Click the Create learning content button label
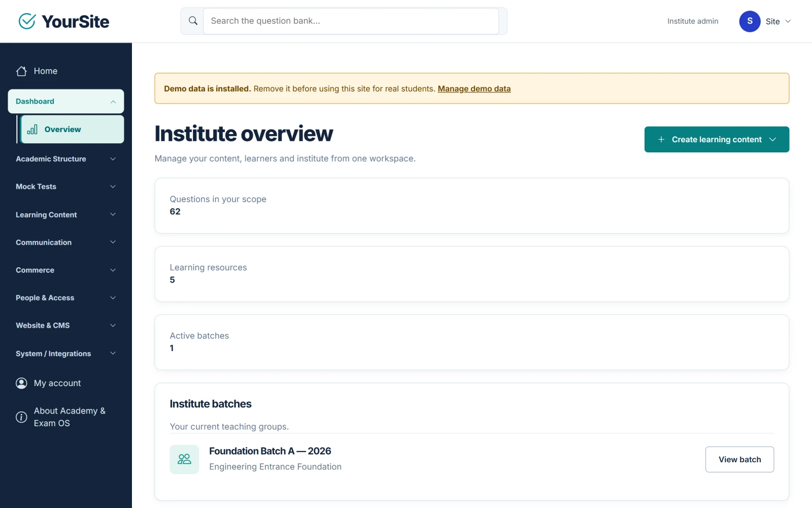This screenshot has height=508, width=812. [x=717, y=139]
